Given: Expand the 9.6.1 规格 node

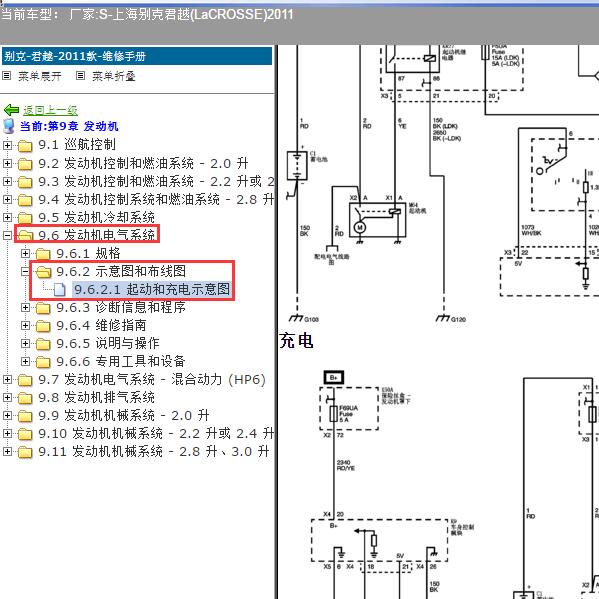Looking at the screenshot, I should (25, 254).
